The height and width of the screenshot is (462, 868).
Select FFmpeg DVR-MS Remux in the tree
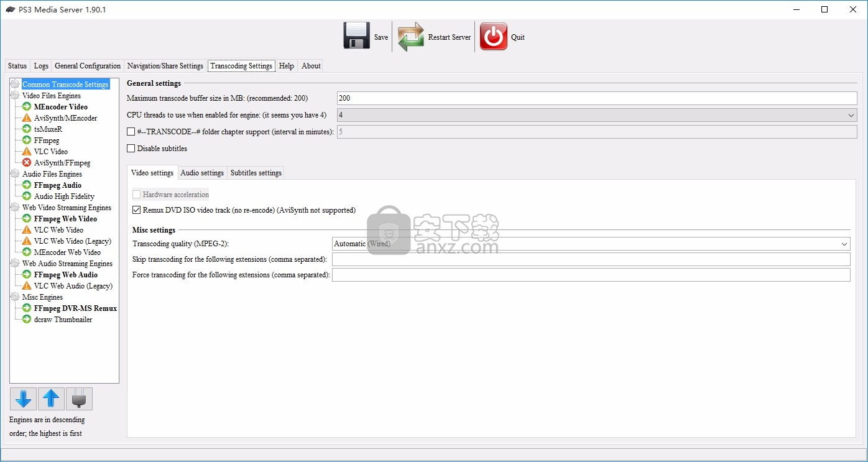click(75, 308)
